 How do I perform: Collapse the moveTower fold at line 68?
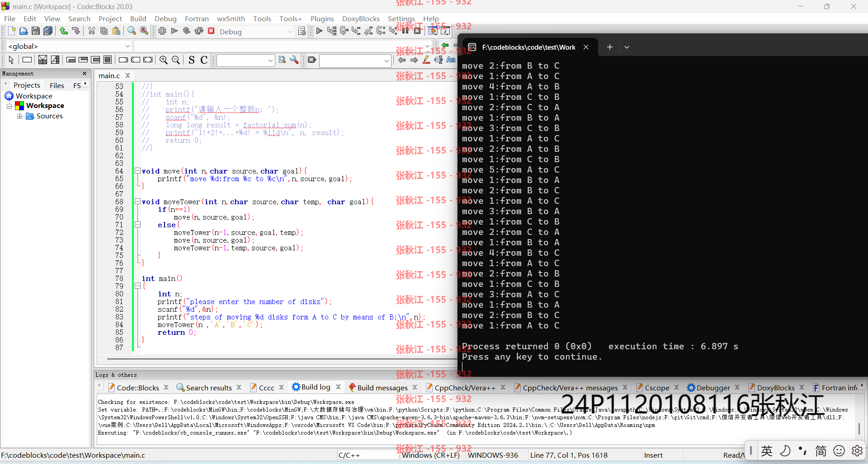click(x=137, y=202)
